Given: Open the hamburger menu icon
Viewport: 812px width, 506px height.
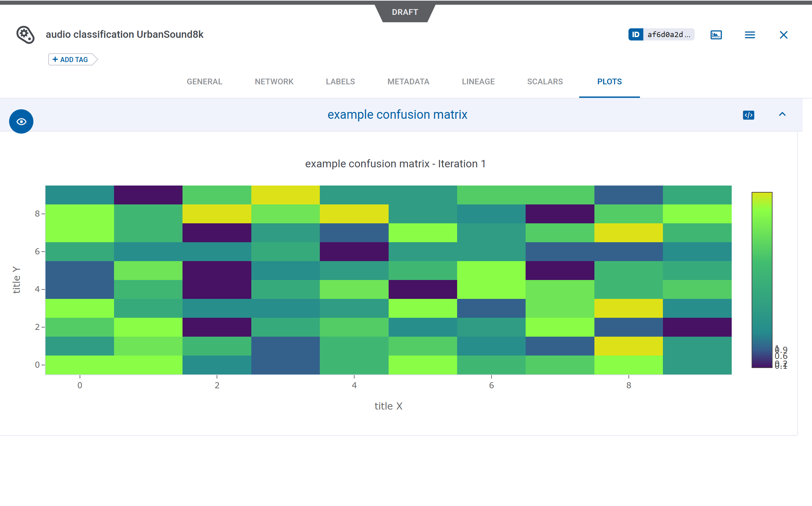Looking at the screenshot, I should tap(750, 35).
